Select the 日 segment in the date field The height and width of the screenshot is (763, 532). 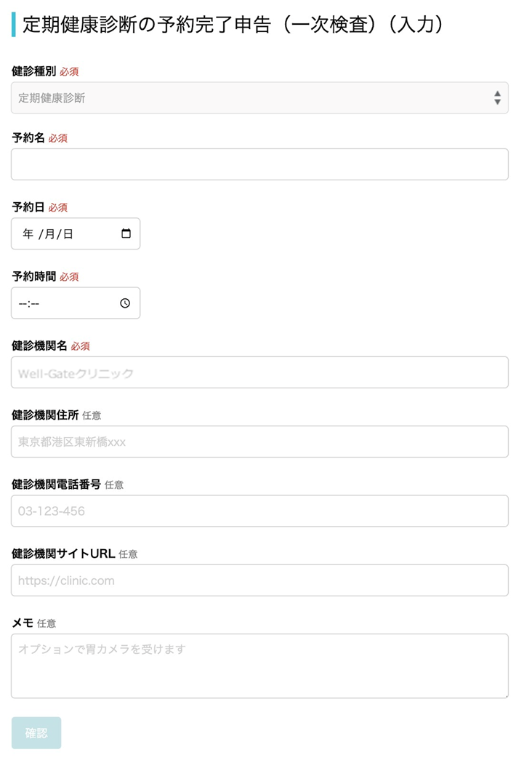(68, 234)
